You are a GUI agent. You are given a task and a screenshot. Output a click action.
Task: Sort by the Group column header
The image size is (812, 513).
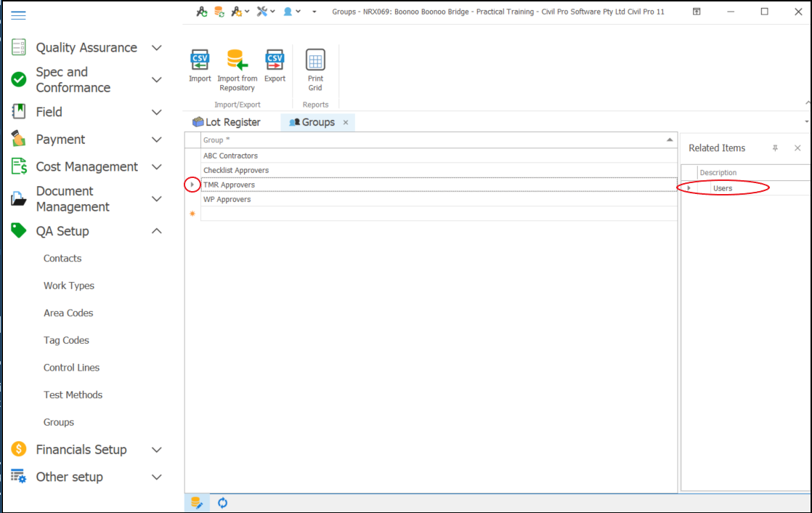(x=436, y=140)
